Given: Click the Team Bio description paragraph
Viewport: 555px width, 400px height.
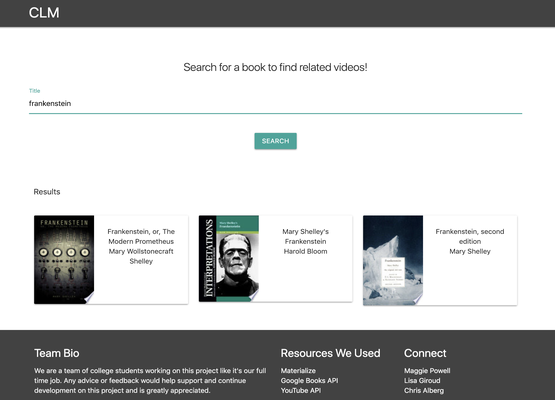Looking at the screenshot, I should pos(150,381).
